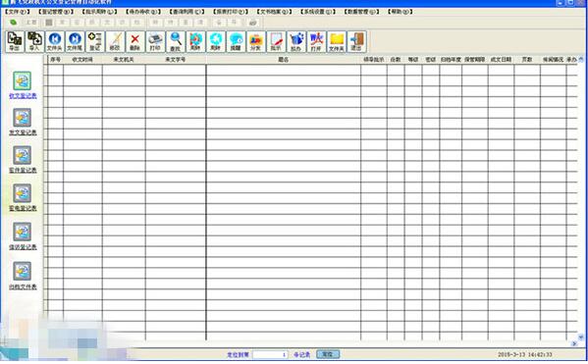Click the 导入 import toolbar icon
The image size is (588, 364).
34,41
